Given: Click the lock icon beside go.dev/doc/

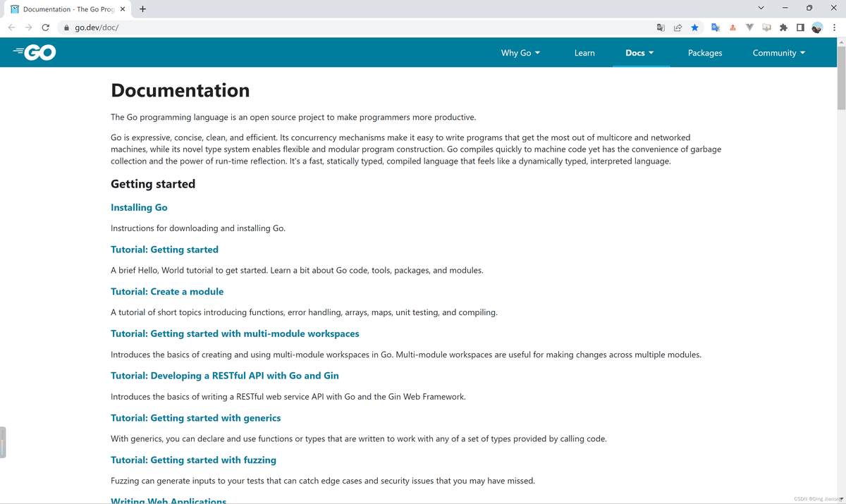Looking at the screenshot, I should [67, 27].
